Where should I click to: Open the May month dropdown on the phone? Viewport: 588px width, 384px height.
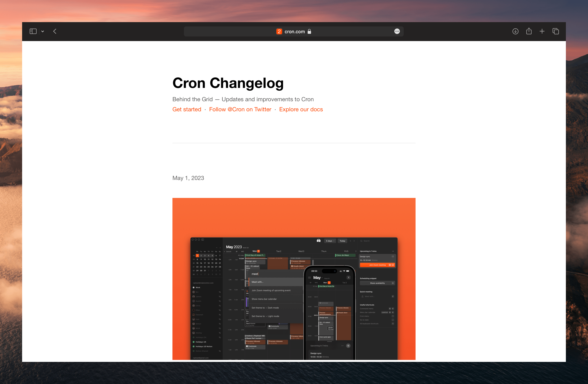tap(318, 278)
